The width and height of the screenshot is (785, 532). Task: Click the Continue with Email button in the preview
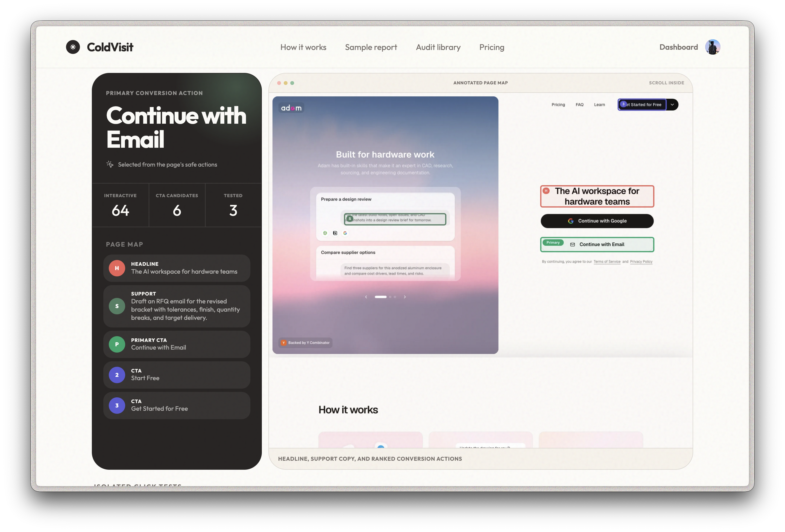tap(597, 244)
